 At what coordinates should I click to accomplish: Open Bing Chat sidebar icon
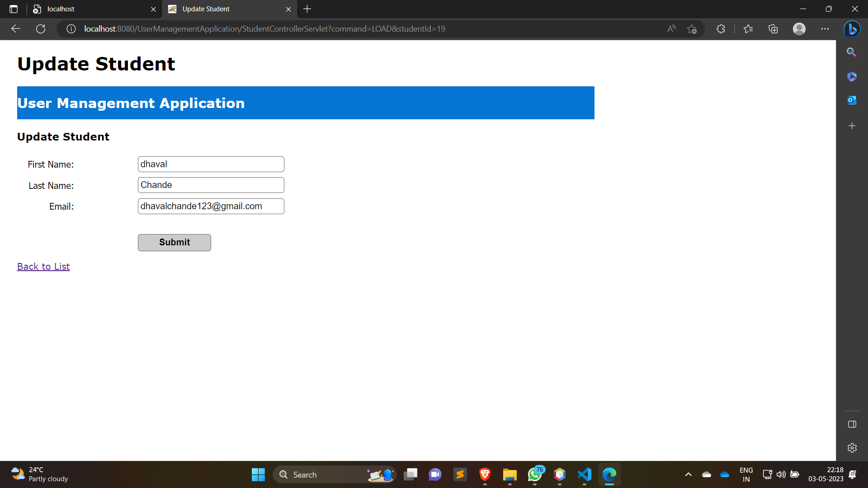point(852,28)
